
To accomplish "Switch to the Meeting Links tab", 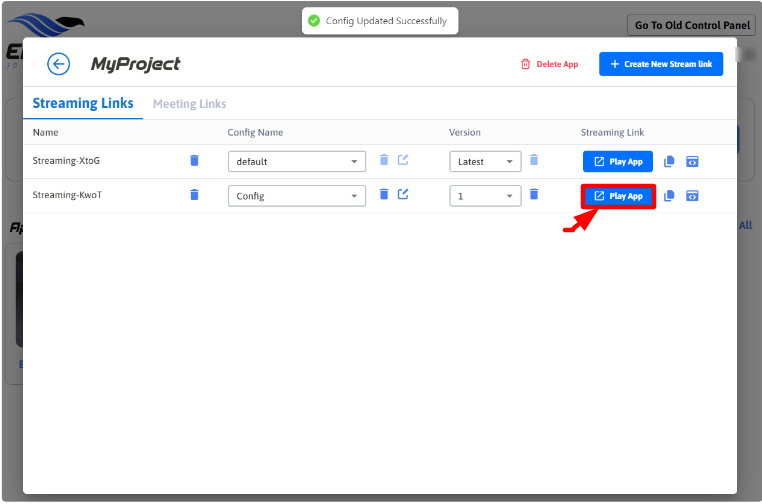I will (189, 104).
